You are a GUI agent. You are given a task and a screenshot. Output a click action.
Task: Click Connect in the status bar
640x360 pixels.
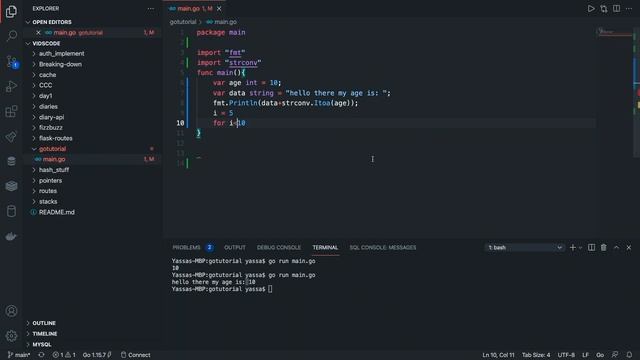(136, 355)
